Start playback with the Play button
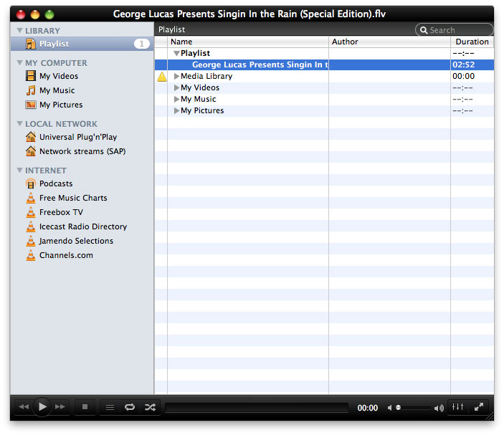This screenshot has width=504, height=435. tap(42, 407)
